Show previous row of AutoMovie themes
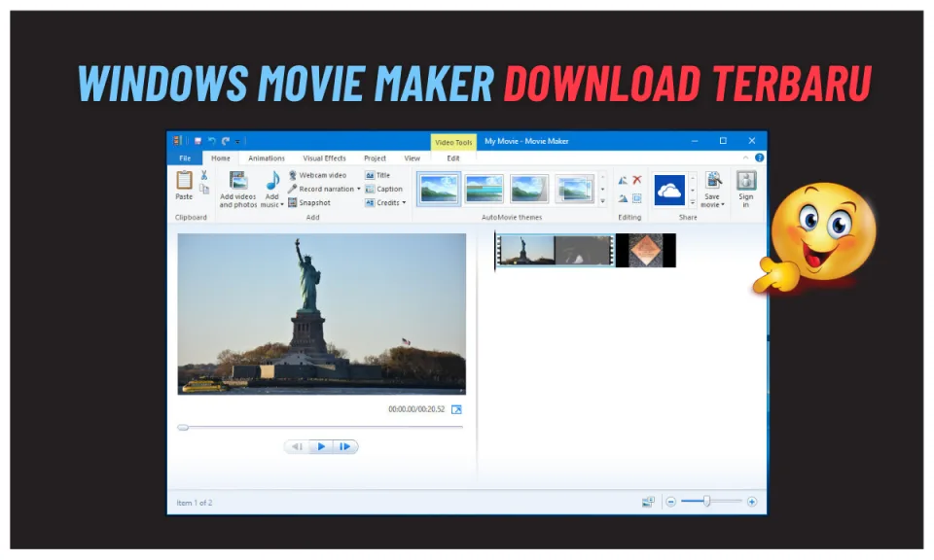The width and height of the screenshot is (934, 560). click(602, 177)
